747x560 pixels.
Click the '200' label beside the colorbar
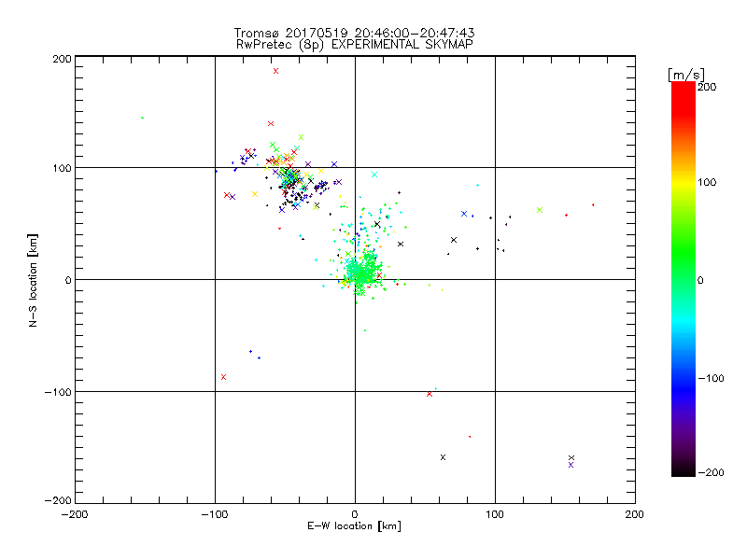click(707, 87)
